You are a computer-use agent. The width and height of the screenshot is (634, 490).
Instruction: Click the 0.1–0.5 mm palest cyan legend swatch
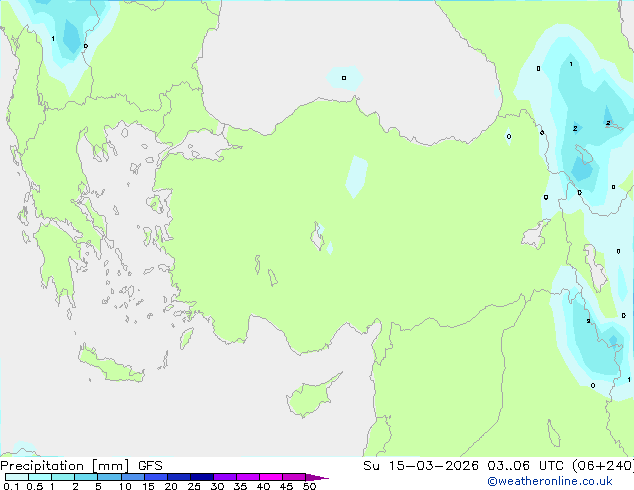(x=17, y=477)
